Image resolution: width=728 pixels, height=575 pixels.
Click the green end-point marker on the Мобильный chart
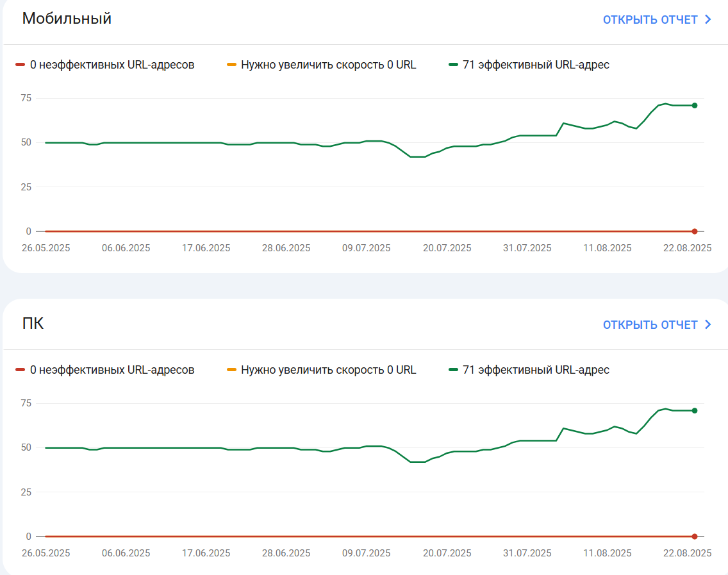pyautogui.click(x=695, y=105)
